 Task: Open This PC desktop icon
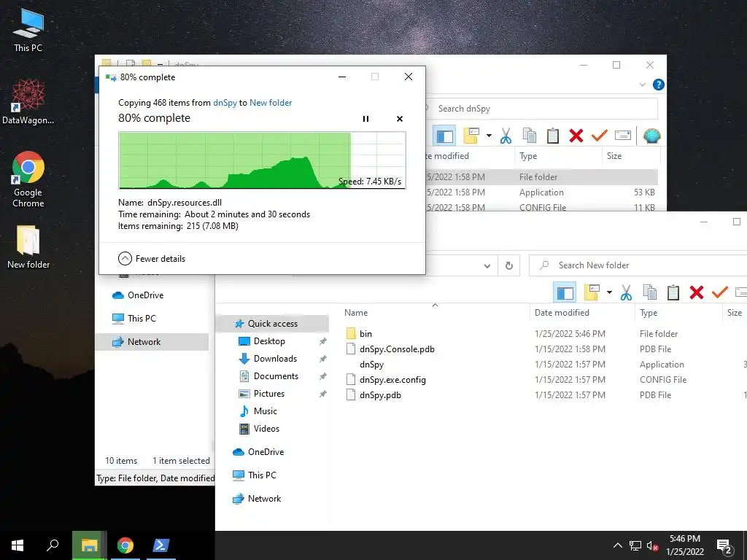point(28,31)
